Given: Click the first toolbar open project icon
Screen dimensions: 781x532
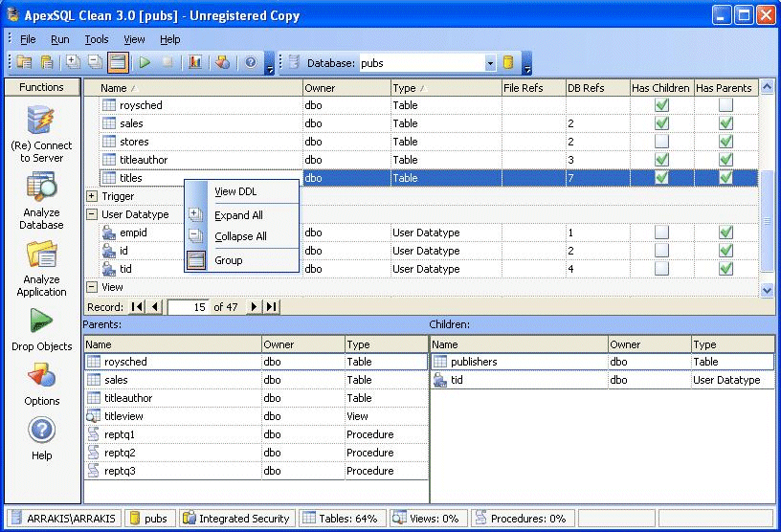Looking at the screenshot, I should pos(24,62).
